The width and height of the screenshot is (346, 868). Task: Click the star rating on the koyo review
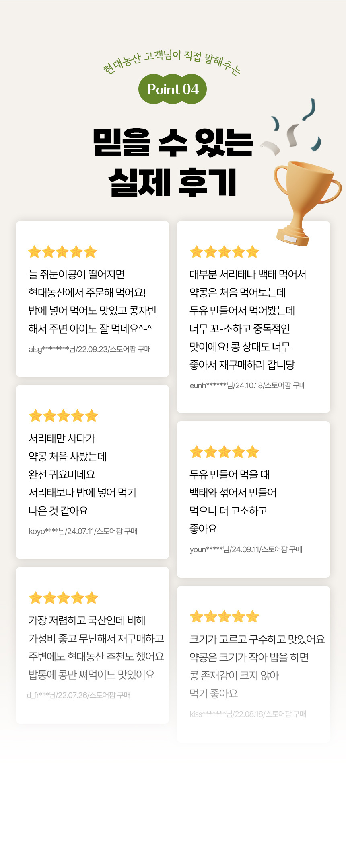tap(63, 416)
